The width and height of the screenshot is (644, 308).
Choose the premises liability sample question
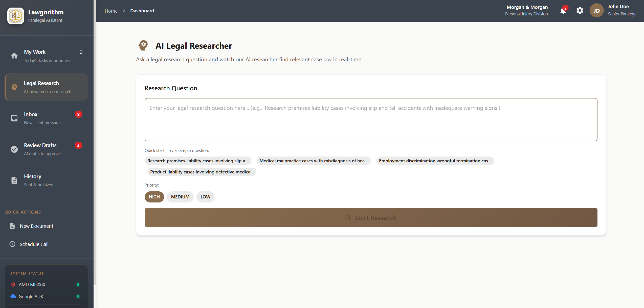[198, 161]
